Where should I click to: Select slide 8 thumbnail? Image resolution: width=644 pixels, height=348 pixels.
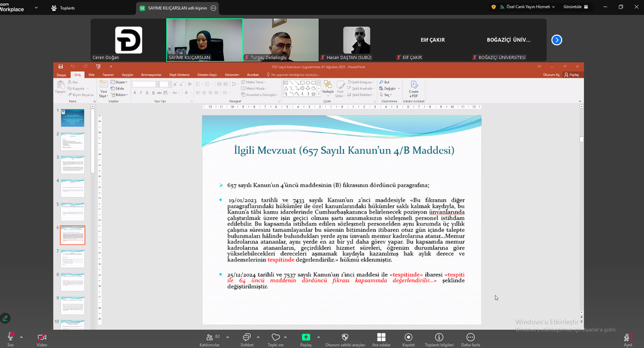tap(73, 282)
